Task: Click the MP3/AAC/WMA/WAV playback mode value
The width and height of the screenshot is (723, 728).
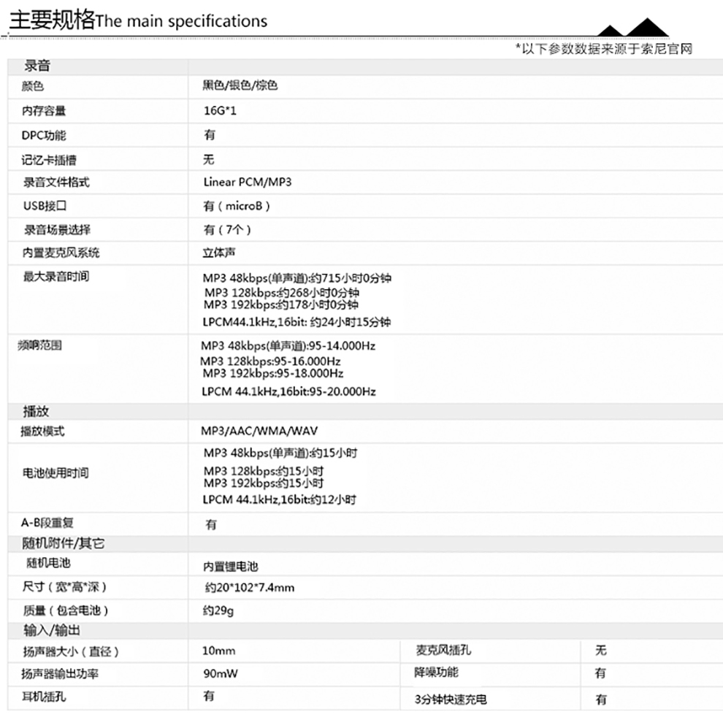Action: 259,432
